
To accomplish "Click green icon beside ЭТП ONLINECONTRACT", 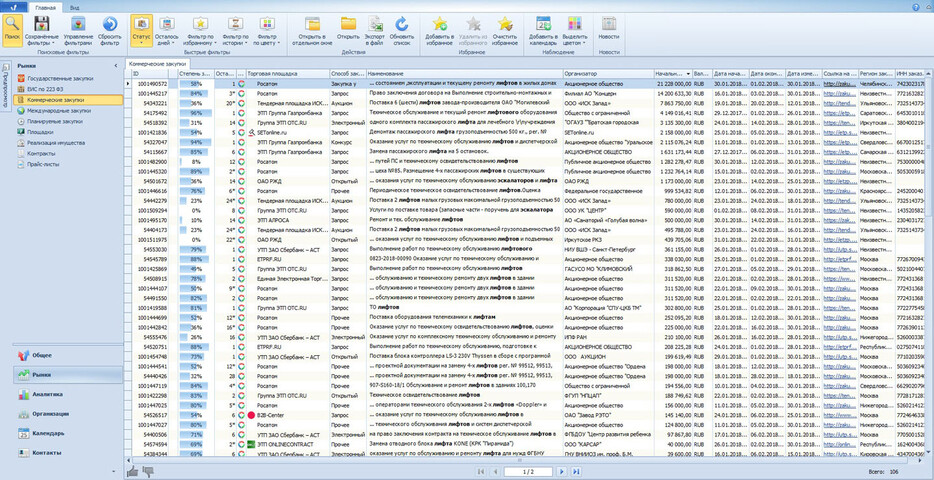I will tap(251, 444).
